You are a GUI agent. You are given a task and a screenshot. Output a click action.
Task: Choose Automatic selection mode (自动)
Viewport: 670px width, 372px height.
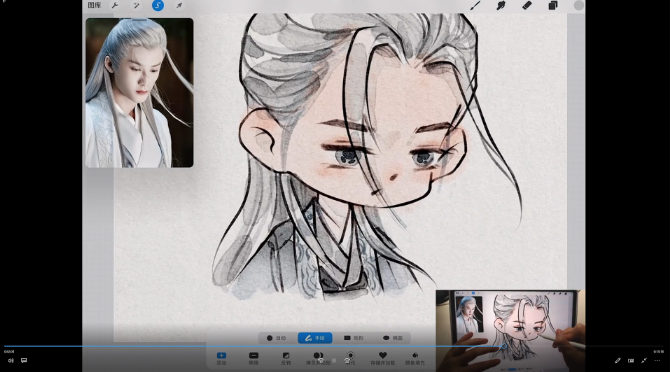(x=276, y=338)
